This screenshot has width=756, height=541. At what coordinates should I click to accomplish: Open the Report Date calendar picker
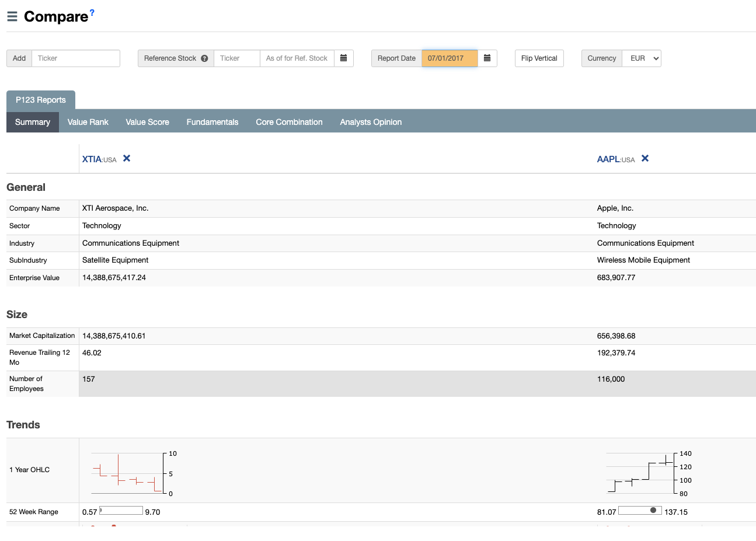[x=487, y=58]
